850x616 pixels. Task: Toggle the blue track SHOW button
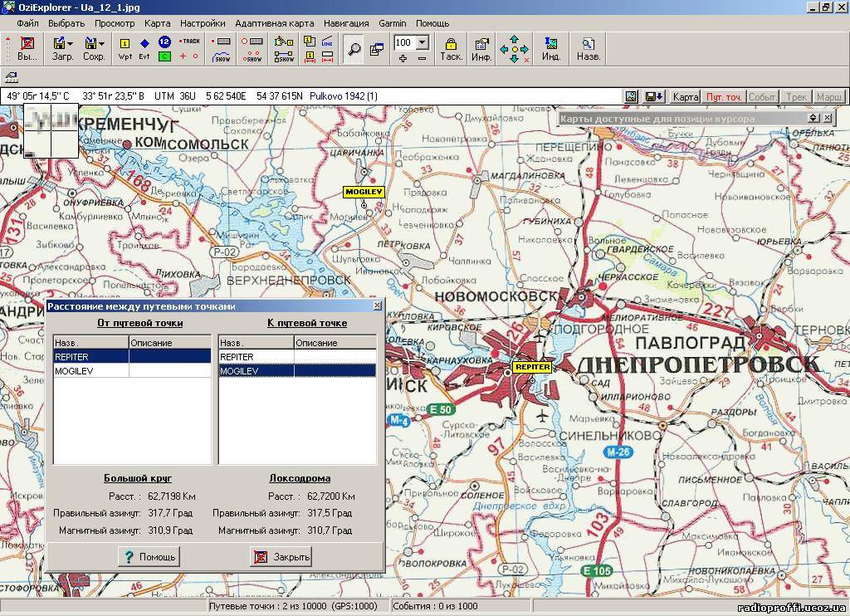point(221,57)
